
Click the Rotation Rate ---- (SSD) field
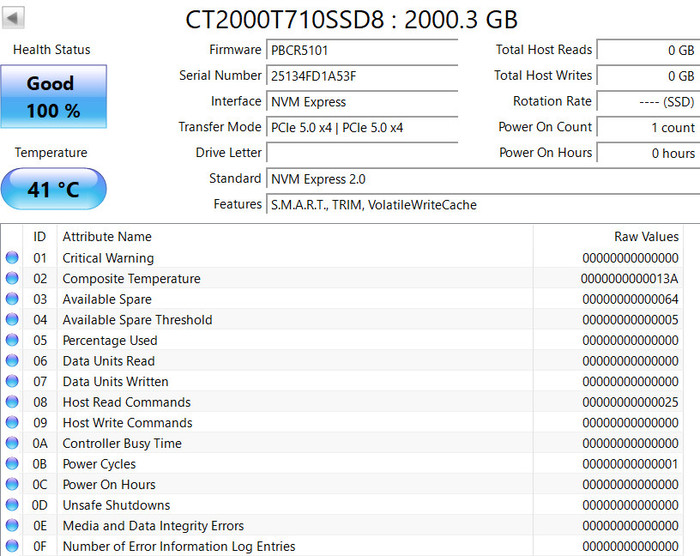(648, 102)
